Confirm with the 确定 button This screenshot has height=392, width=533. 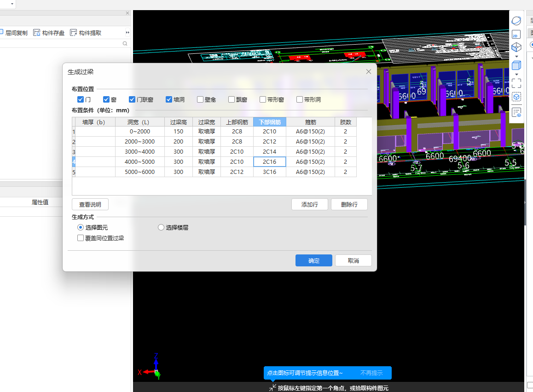[x=314, y=260]
